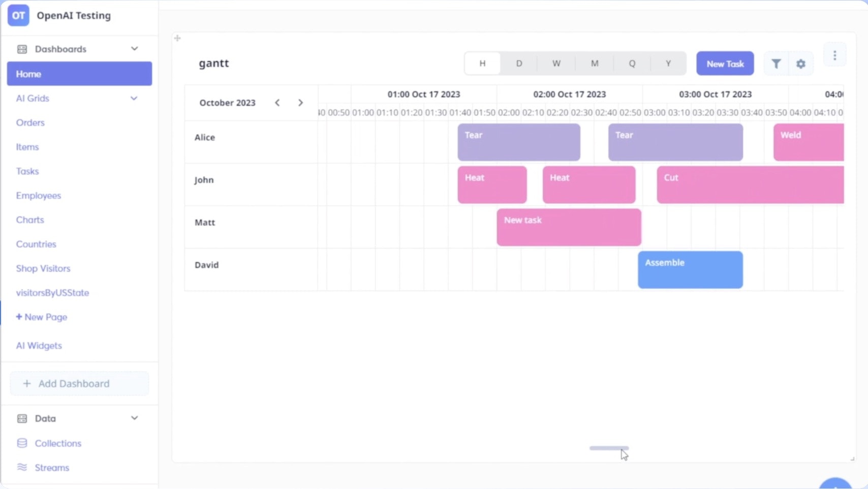The image size is (868, 489).
Task: Select the Assemble task bar for David
Action: click(x=690, y=269)
